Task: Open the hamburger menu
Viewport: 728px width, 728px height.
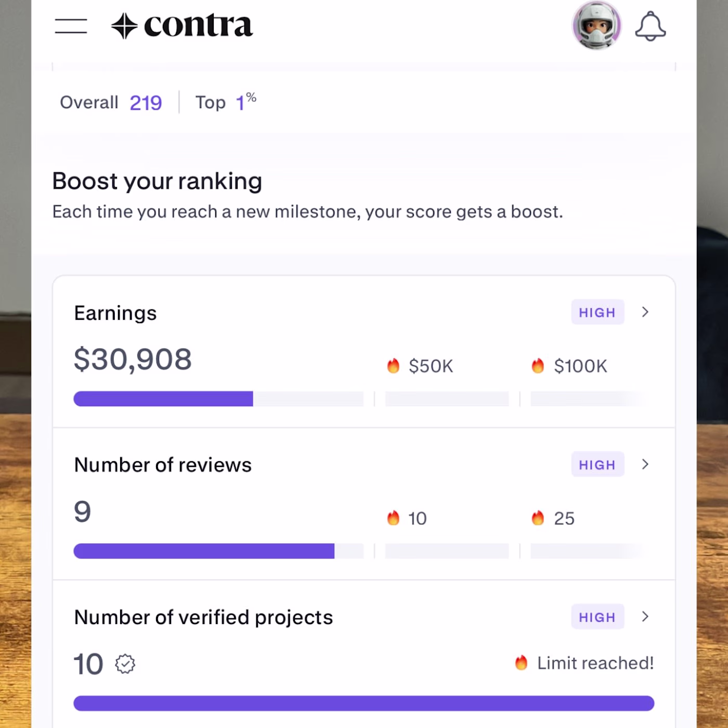Action: pyautogui.click(x=71, y=26)
